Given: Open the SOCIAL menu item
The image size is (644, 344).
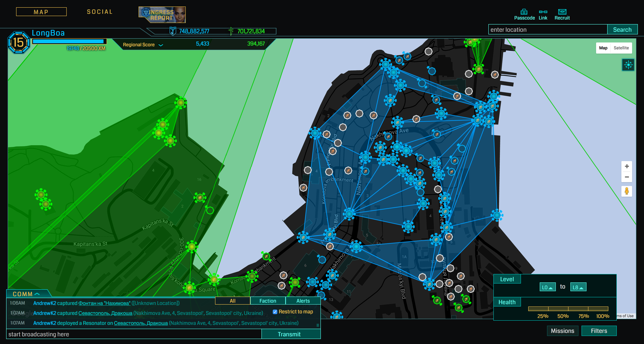Looking at the screenshot, I should click(100, 12).
